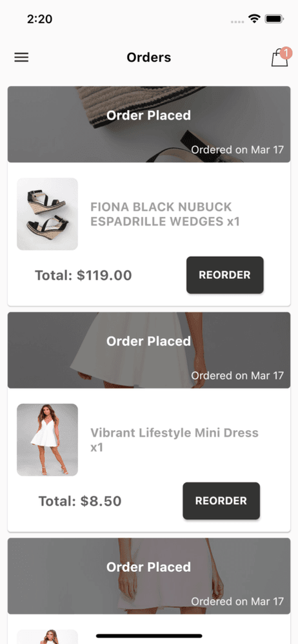Screen dimensions: 298x644
Task: Tap the Orders page title
Action: click(148, 57)
